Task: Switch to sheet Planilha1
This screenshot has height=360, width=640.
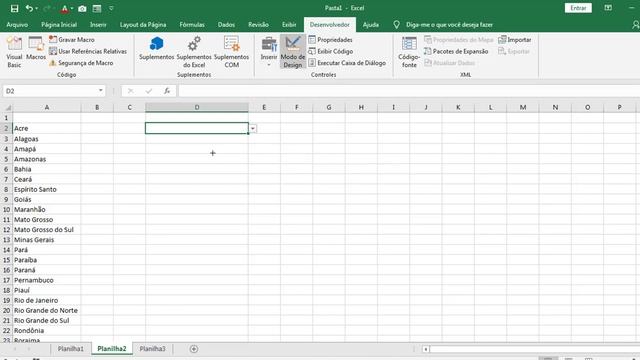Action: click(71, 349)
